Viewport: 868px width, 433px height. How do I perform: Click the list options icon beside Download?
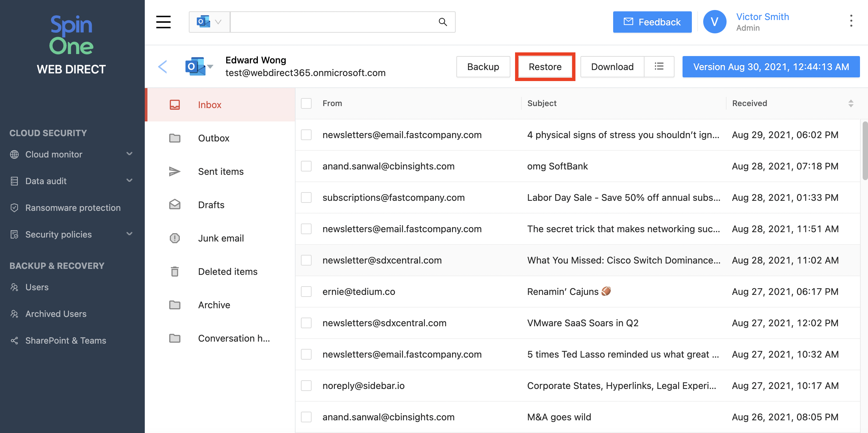pos(659,66)
